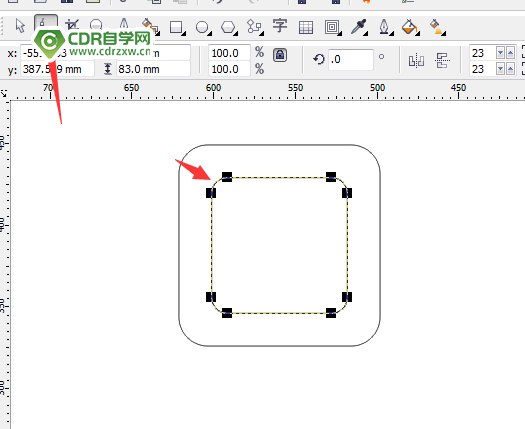Mirror the object horizontally
This screenshot has width=525, height=429.
point(416,61)
